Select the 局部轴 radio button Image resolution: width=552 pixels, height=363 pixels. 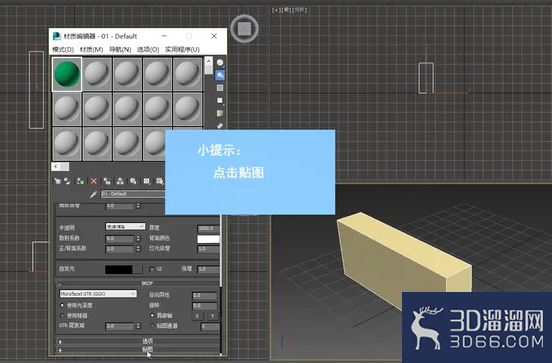[x=152, y=315]
